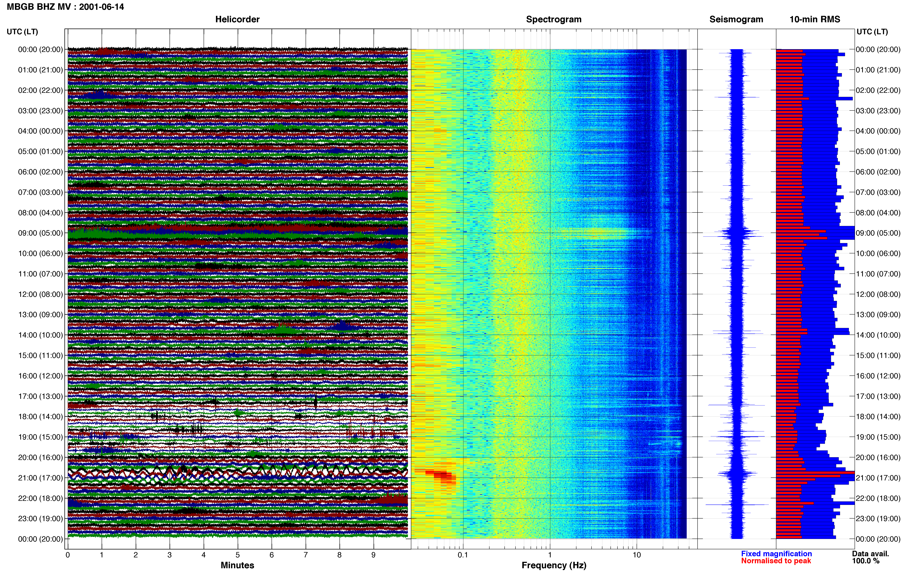Click the left '19:00 (15:00)' time label
This screenshot has height=578, width=924.
tap(41, 437)
